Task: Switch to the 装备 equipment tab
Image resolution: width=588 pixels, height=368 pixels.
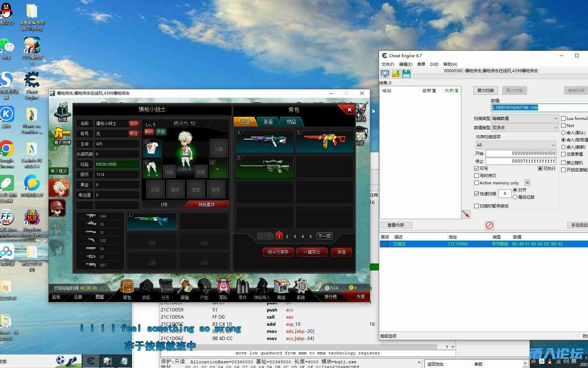Action: (268, 122)
